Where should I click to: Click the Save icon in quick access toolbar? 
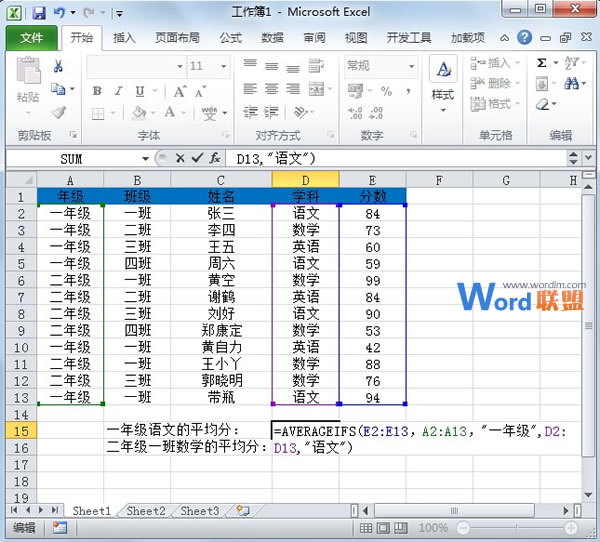coord(39,14)
